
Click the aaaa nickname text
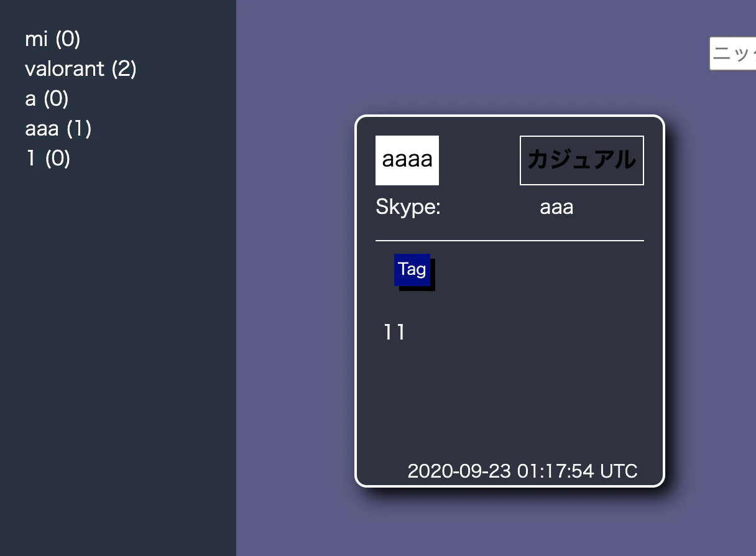click(x=407, y=160)
